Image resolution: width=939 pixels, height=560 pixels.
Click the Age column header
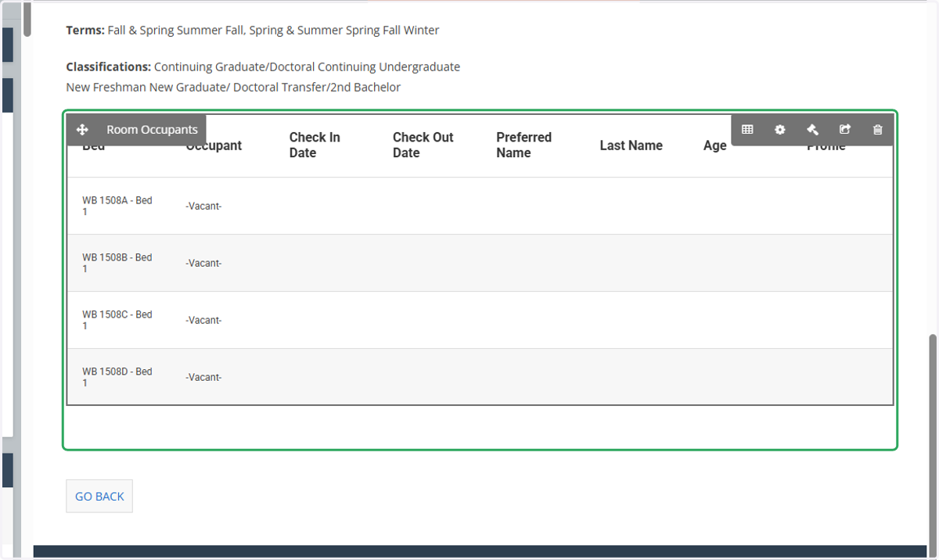tap(715, 145)
